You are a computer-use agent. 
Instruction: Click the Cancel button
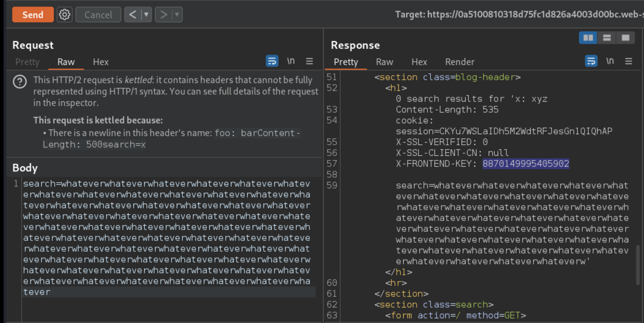[98, 15]
